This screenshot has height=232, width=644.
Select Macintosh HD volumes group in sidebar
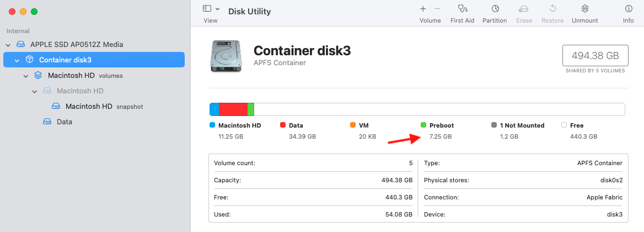(73, 75)
